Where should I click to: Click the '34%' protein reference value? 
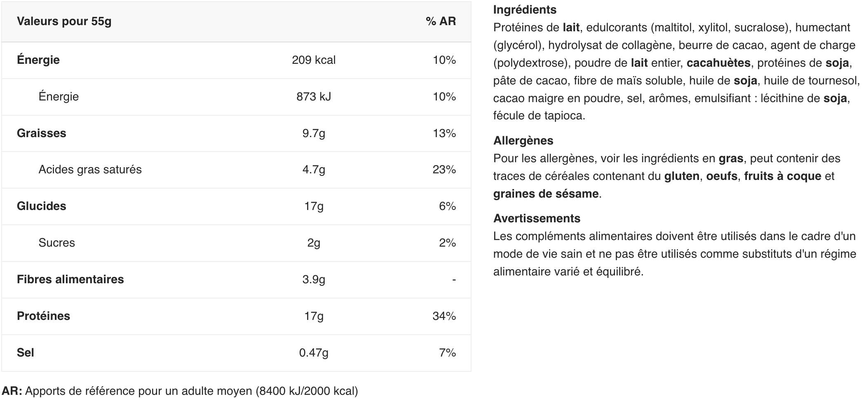(x=444, y=316)
